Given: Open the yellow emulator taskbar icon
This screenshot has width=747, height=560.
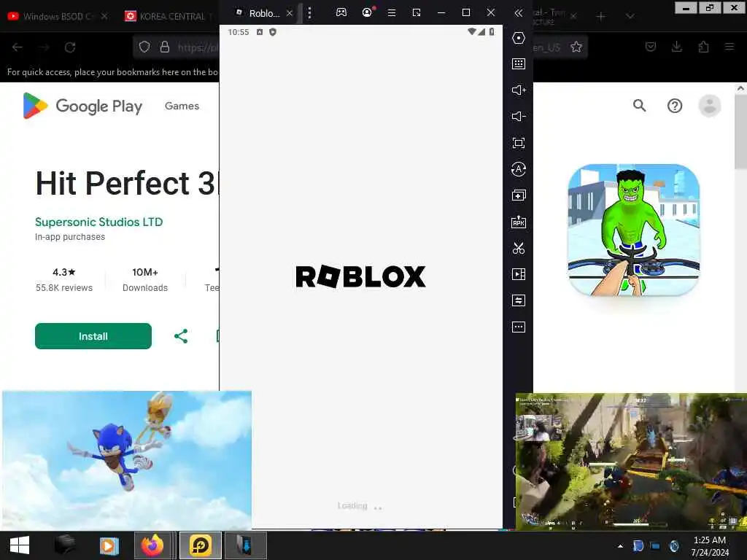Looking at the screenshot, I should point(201,545).
